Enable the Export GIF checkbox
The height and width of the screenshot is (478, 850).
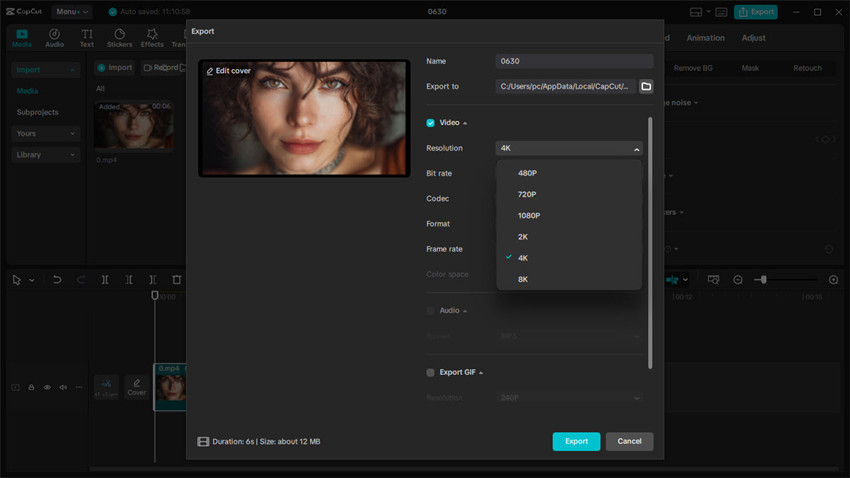430,372
